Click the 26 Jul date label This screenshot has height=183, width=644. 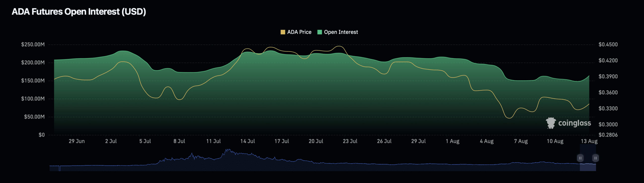point(384,141)
